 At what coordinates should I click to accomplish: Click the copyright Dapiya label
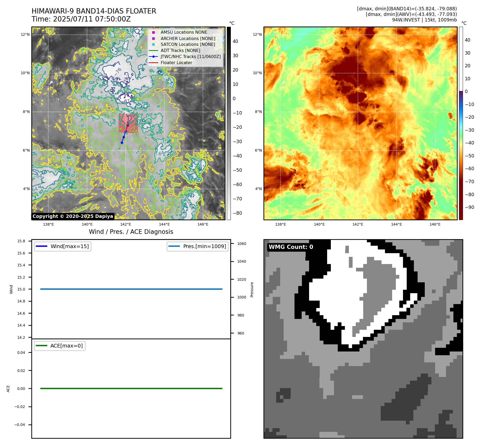[x=73, y=216]
